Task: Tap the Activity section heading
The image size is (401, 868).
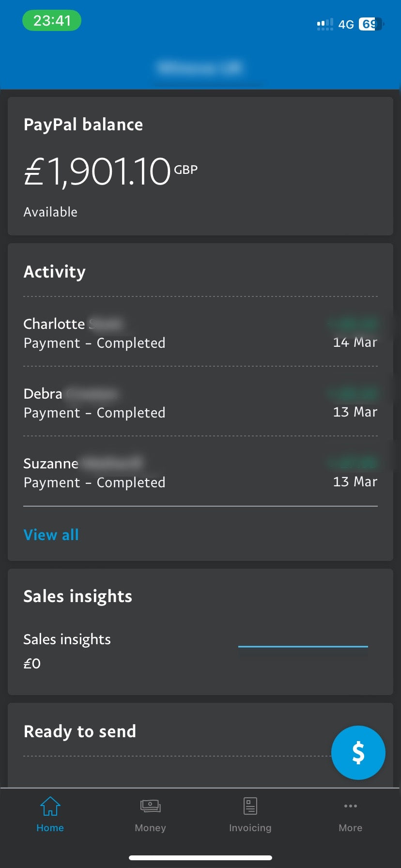Action: pos(55,272)
